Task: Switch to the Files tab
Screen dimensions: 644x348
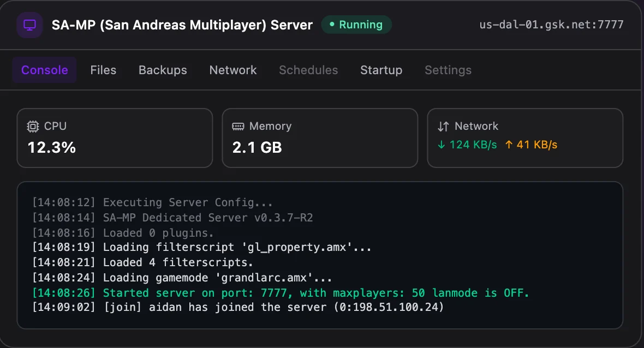Action: (103, 70)
